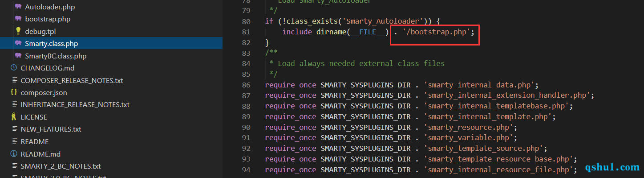Open NEW_FEATURES.txt from the file list
The height and width of the screenshot is (178, 644).
point(51,129)
